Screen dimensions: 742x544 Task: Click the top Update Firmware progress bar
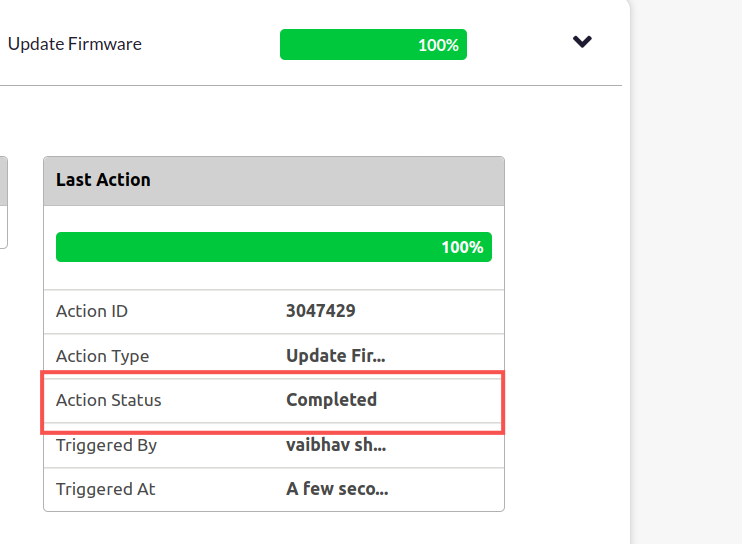pyautogui.click(x=373, y=45)
